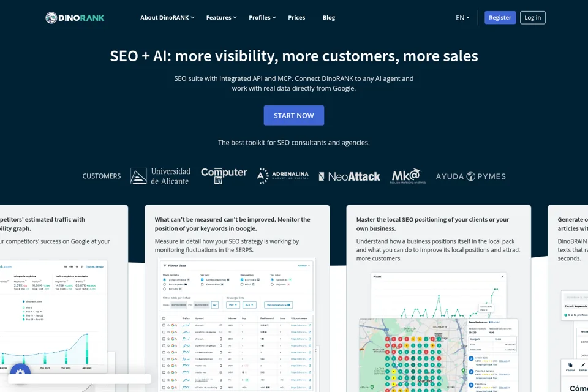Click the Computer Hoy customer logo

click(224, 176)
